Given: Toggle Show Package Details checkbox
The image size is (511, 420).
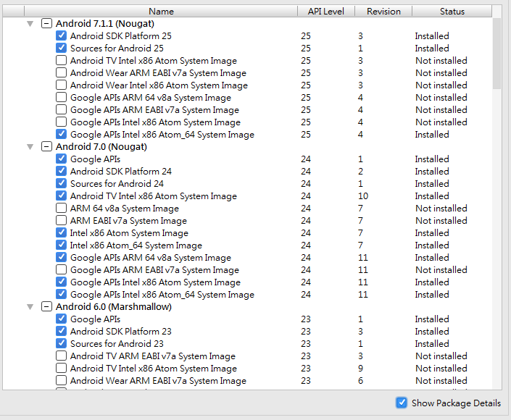Looking at the screenshot, I should (402, 403).
